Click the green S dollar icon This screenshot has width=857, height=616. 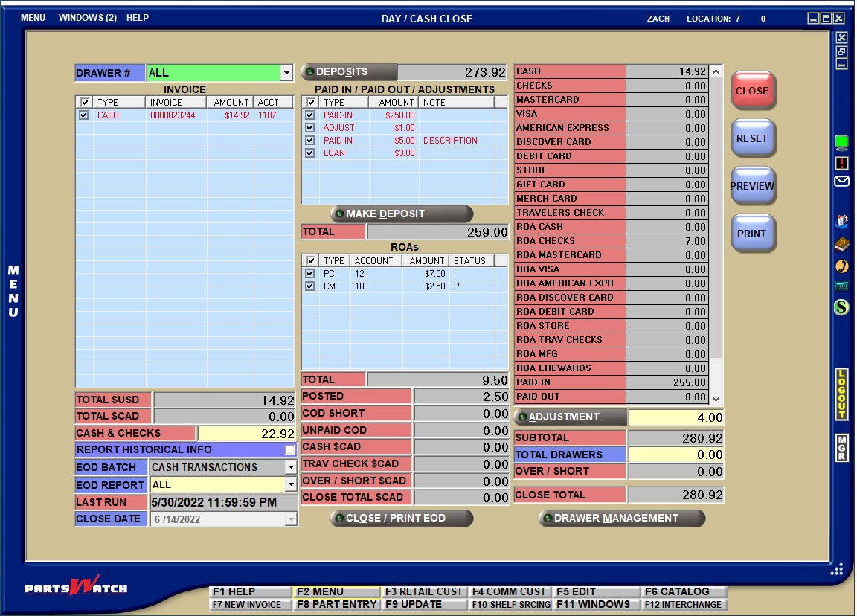click(x=841, y=307)
